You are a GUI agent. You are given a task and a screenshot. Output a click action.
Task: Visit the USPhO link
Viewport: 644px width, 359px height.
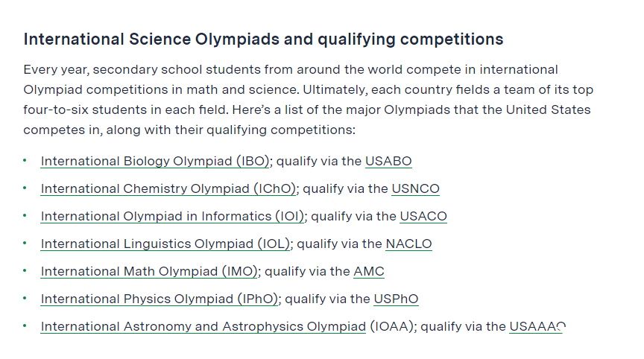[x=396, y=299]
